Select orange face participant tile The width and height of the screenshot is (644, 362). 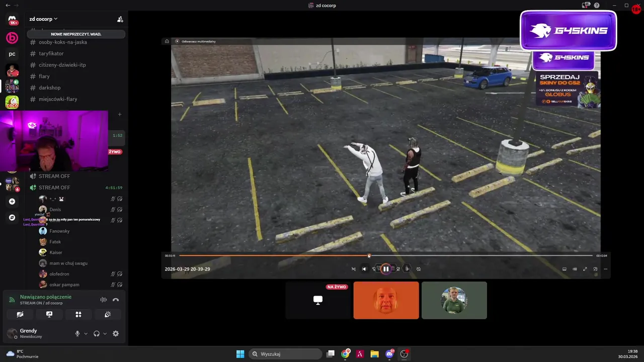tap(386, 300)
